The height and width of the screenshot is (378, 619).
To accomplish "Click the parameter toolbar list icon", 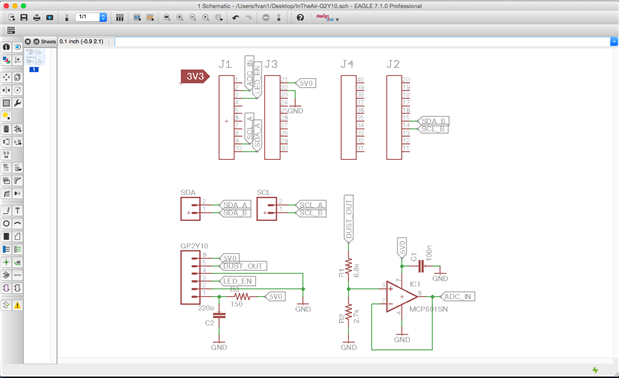I will click(x=11, y=30).
